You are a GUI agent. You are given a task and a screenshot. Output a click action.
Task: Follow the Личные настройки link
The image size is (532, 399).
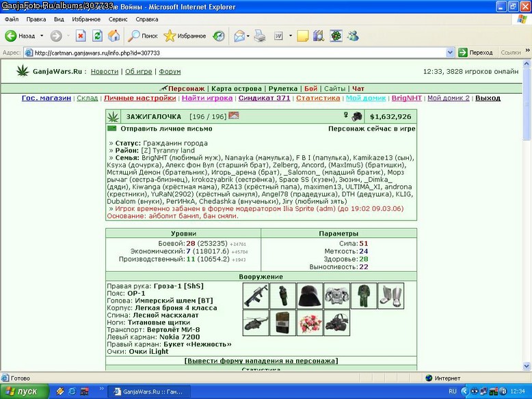click(x=139, y=98)
